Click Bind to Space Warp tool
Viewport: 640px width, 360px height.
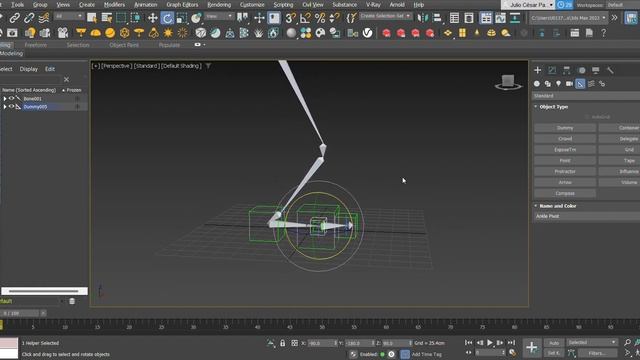(44, 18)
